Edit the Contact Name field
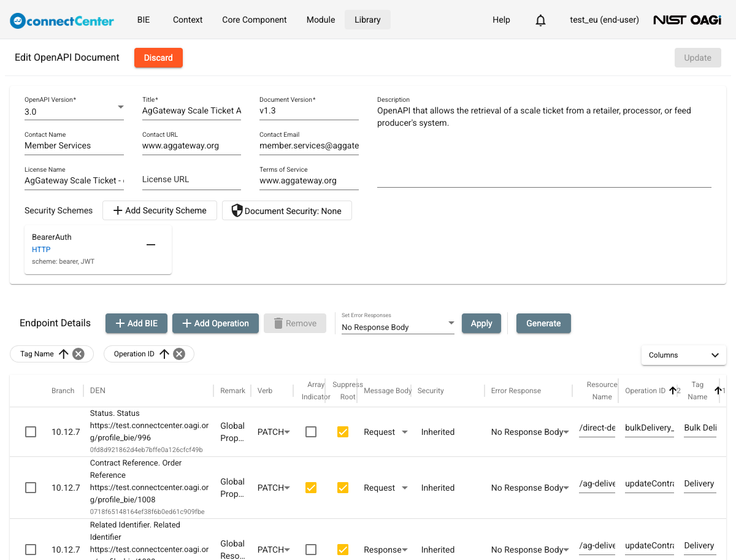This screenshot has height=560, width=736. [x=74, y=146]
